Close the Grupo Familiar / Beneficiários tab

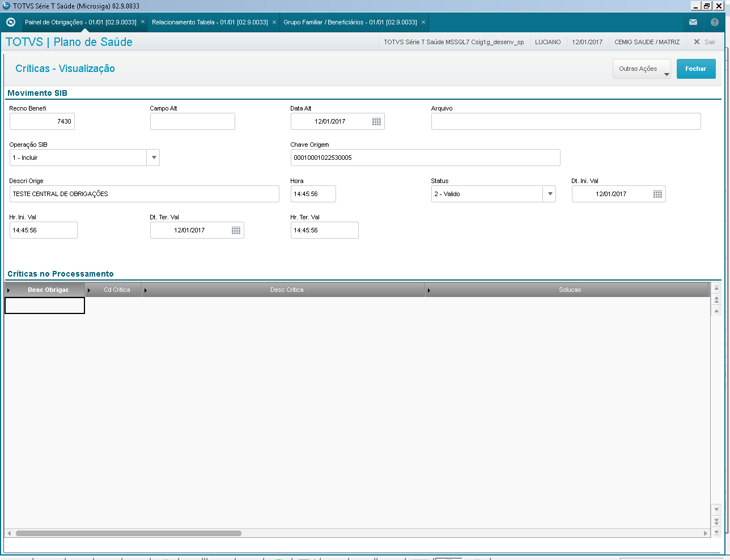(x=423, y=22)
